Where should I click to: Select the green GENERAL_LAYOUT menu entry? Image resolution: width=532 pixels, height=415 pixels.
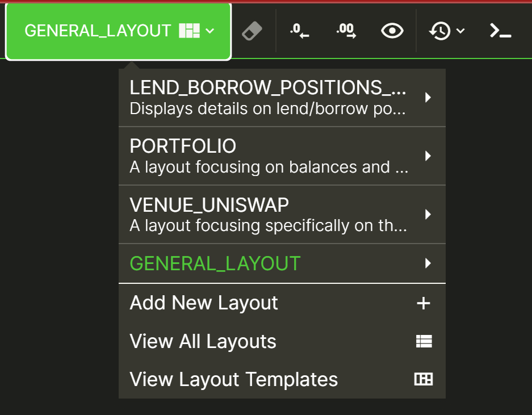tap(282, 263)
